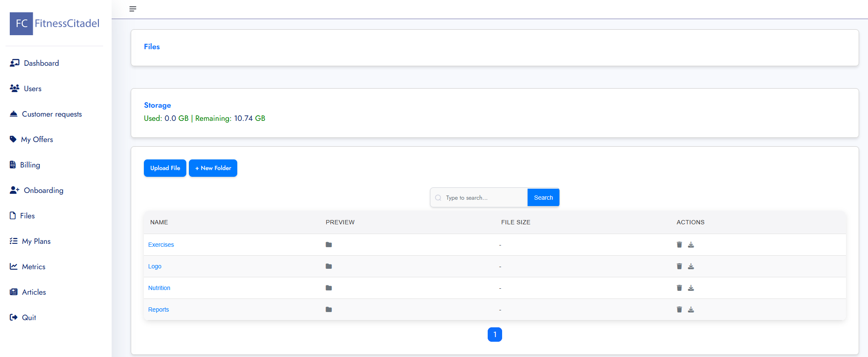Download the Exercises folder
The width and height of the screenshot is (868, 357).
coord(691,245)
